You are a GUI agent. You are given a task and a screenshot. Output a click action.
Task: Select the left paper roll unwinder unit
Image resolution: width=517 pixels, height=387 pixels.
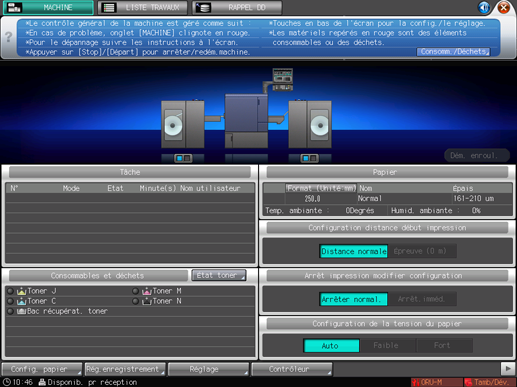click(x=183, y=124)
